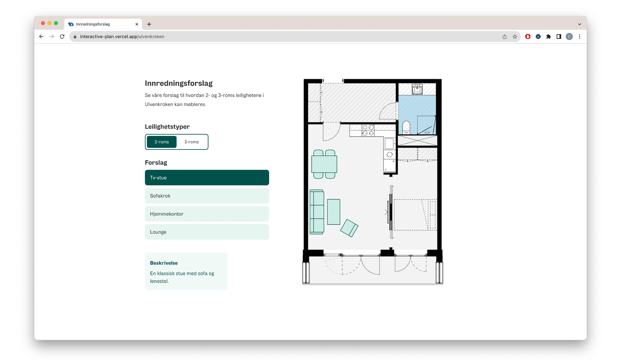The height and width of the screenshot is (364, 621).
Task: Click the tab favicon icon
Action: (x=71, y=24)
